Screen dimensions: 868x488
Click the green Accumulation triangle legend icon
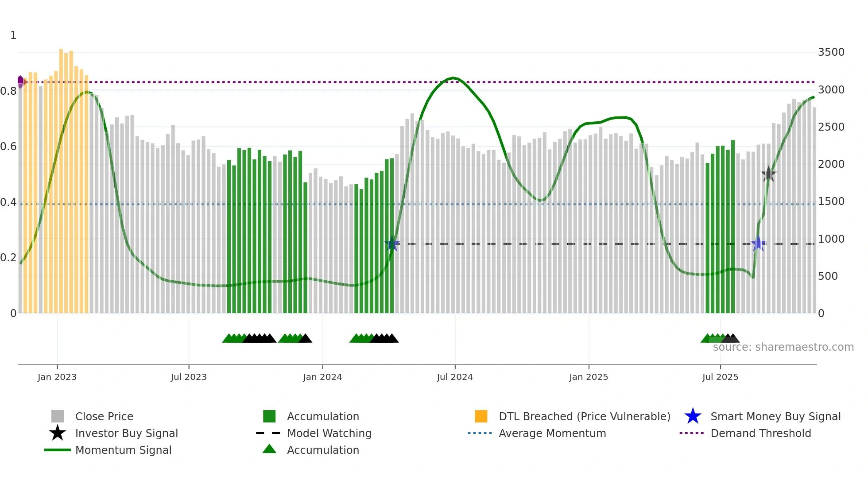point(269,449)
